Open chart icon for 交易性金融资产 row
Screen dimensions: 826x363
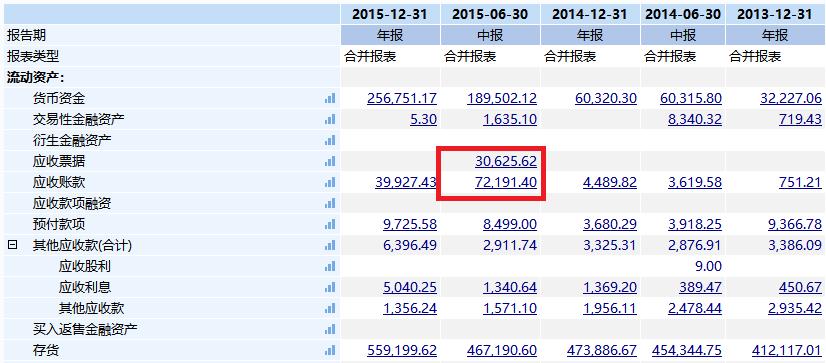[x=330, y=120]
